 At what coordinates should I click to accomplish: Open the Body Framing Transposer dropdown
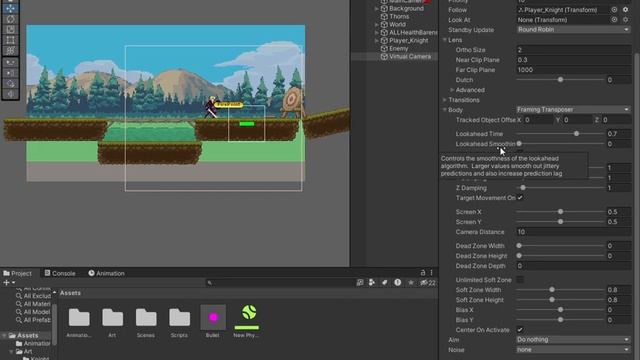(x=573, y=110)
